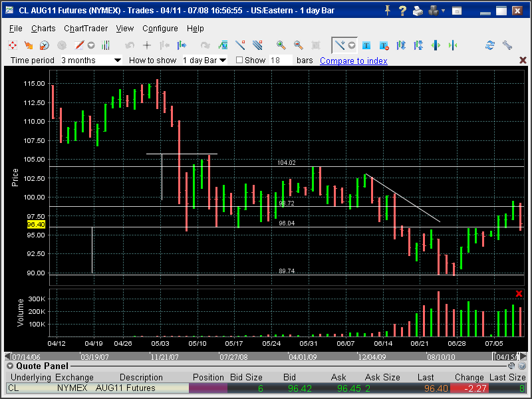Click the orange pointer arrow toolbar icon
The height and width of the screenshot is (399, 532).
(x=29, y=45)
